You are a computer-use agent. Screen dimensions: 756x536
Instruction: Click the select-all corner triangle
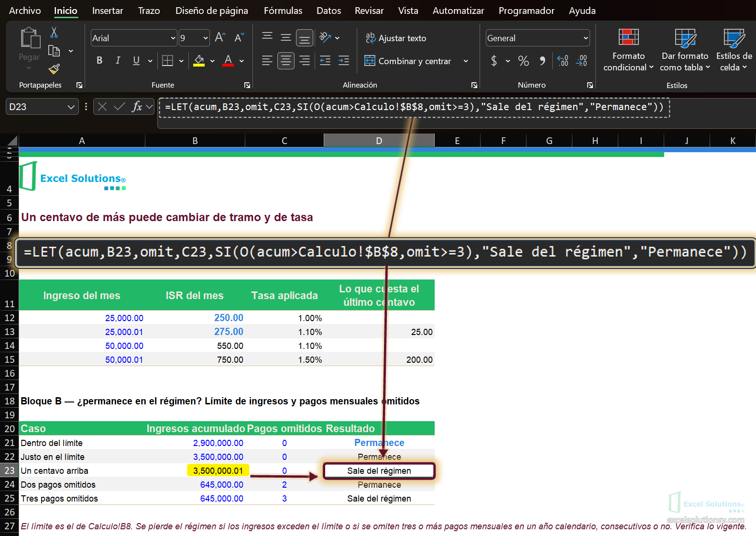[11, 141]
